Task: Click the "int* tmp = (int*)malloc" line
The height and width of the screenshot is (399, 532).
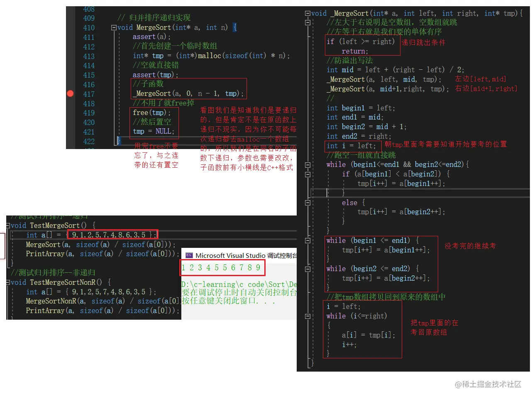Action: [x=211, y=56]
